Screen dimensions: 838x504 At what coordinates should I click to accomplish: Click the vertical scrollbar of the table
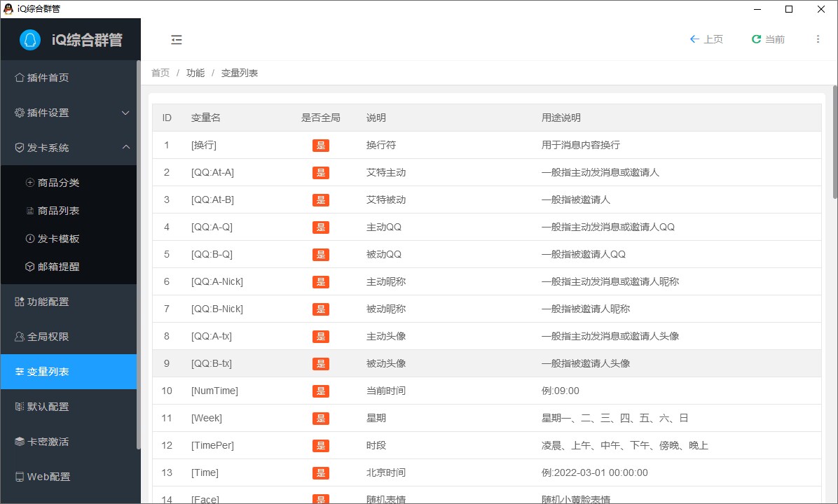834,140
